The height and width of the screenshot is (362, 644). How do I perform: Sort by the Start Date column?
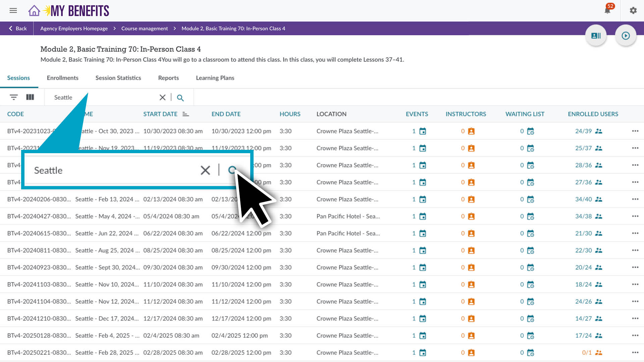(160, 114)
